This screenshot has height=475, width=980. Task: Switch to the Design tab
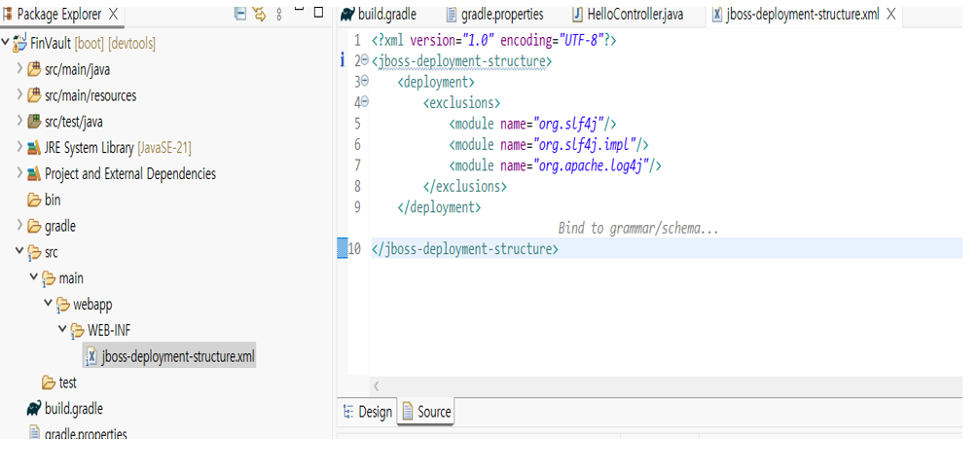368,412
